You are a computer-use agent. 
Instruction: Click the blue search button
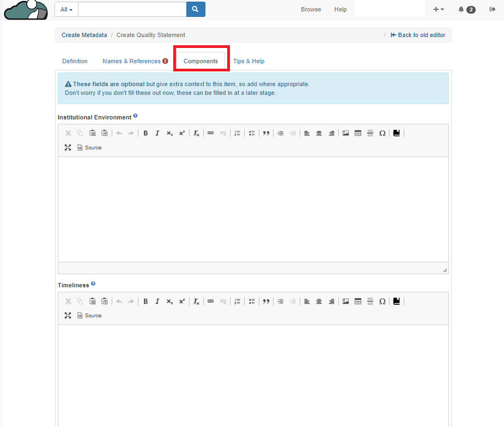pos(196,9)
